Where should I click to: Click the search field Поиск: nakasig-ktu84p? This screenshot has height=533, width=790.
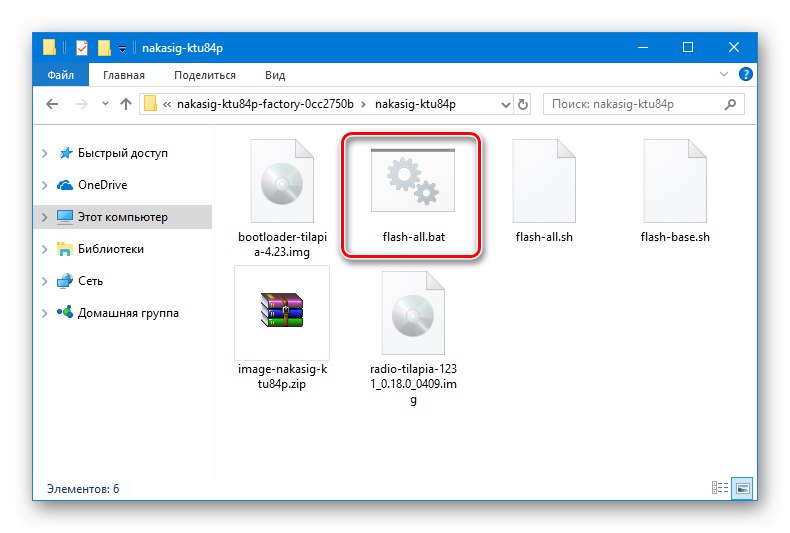643,104
